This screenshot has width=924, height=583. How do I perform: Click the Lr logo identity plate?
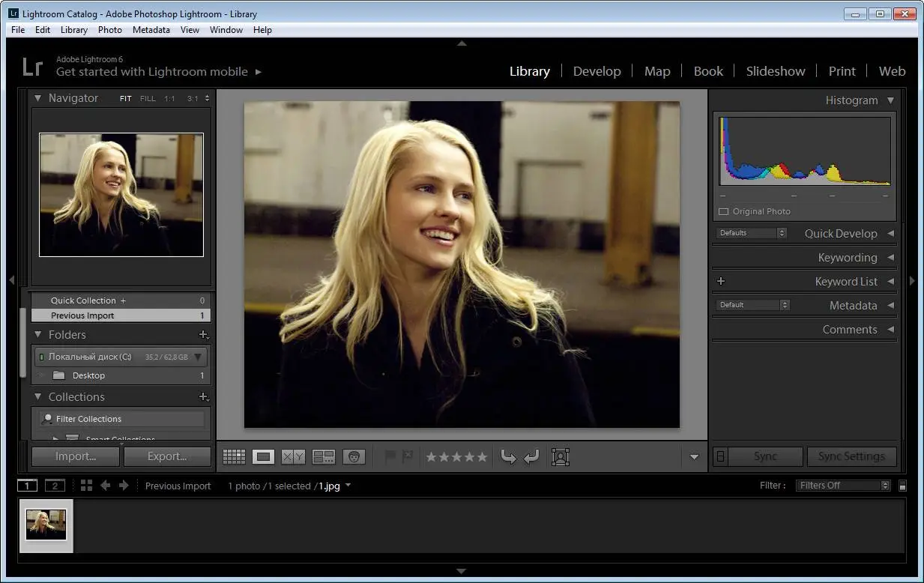point(33,67)
